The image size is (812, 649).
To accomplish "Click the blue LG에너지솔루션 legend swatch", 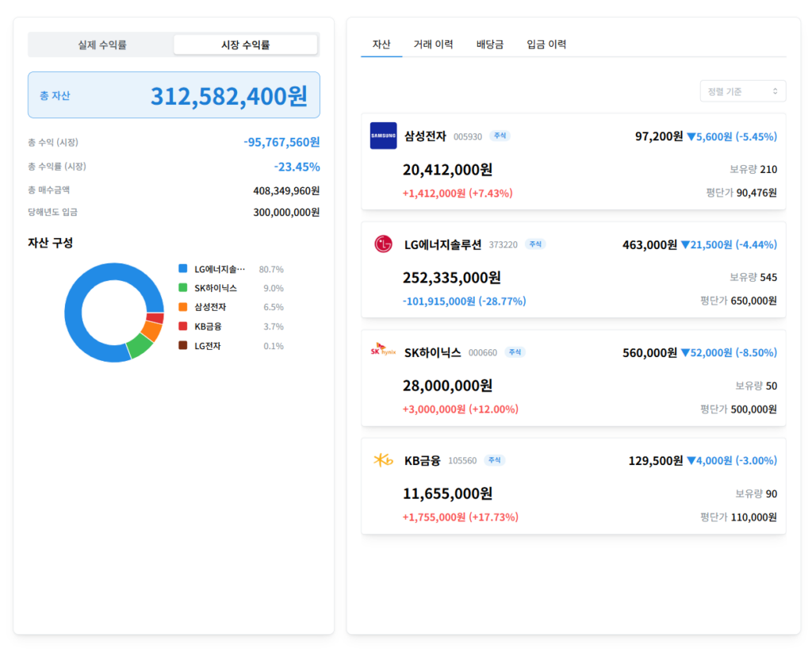I will tap(183, 269).
